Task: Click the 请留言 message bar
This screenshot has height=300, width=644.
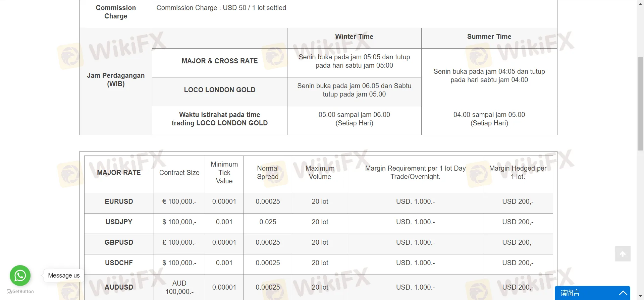Action: click(x=592, y=293)
